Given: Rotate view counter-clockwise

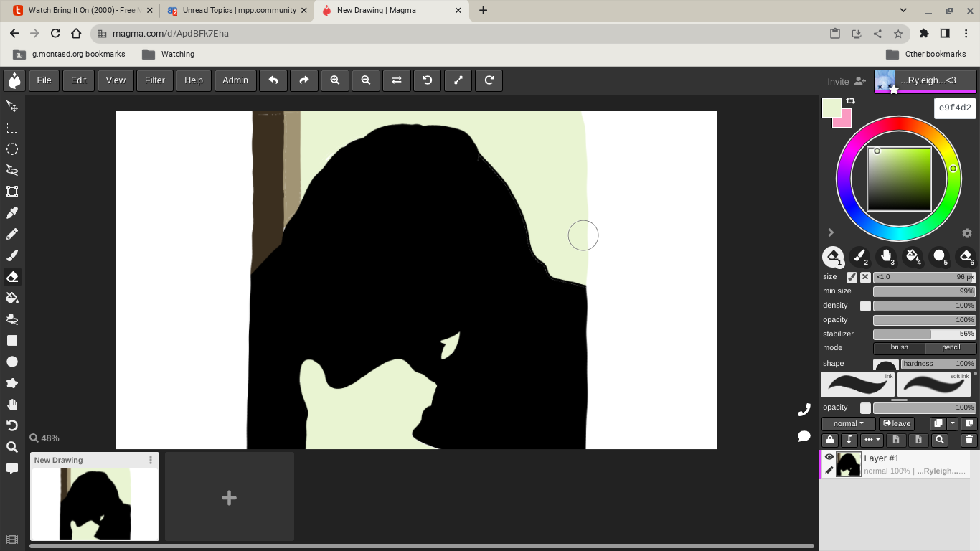Looking at the screenshot, I should pyautogui.click(x=428, y=80).
